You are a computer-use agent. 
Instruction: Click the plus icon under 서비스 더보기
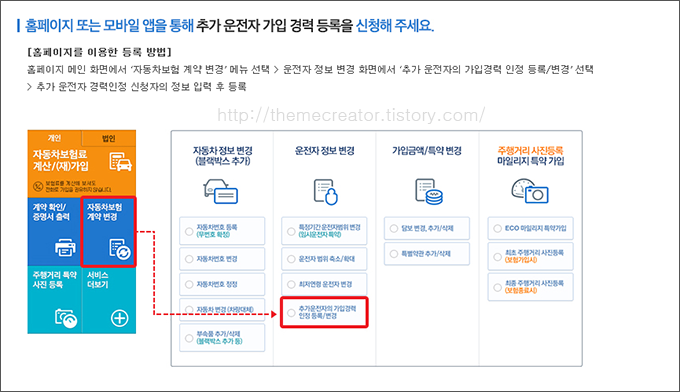[x=120, y=318]
